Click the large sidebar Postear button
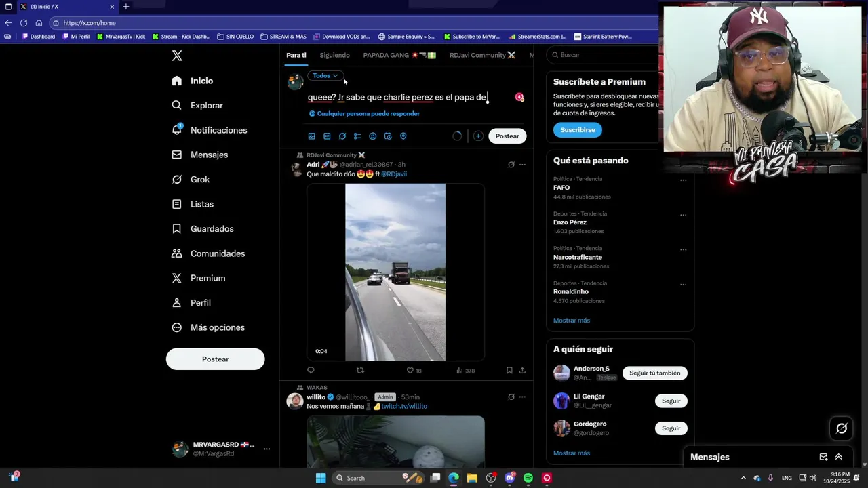This screenshot has height=488, width=868. (x=215, y=359)
